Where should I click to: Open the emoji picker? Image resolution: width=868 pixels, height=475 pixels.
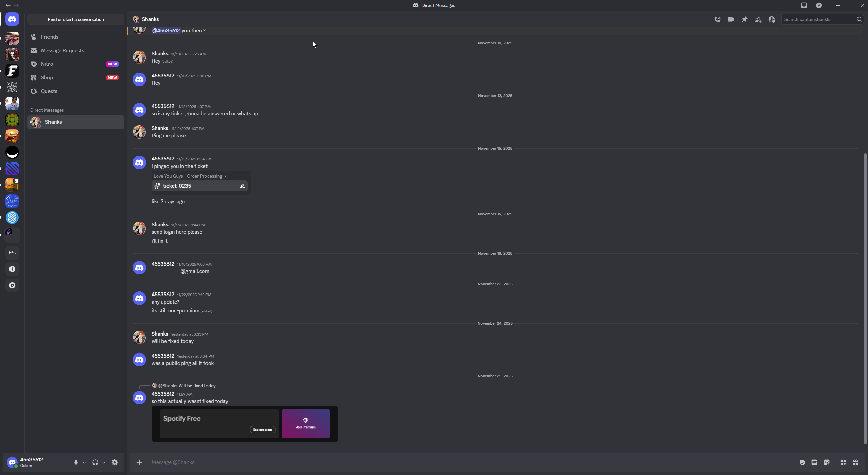pos(802,462)
